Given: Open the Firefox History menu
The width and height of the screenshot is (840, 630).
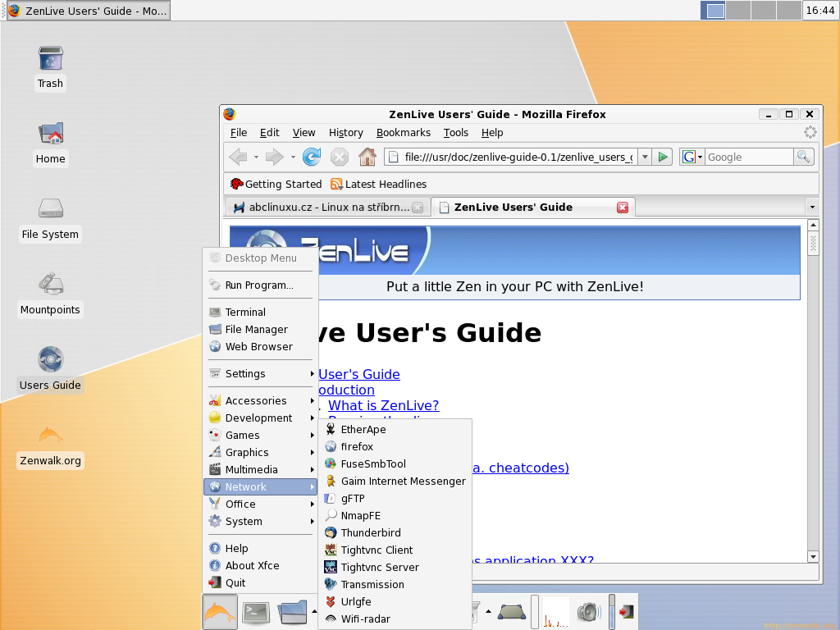Looking at the screenshot, I should point(345,133).
